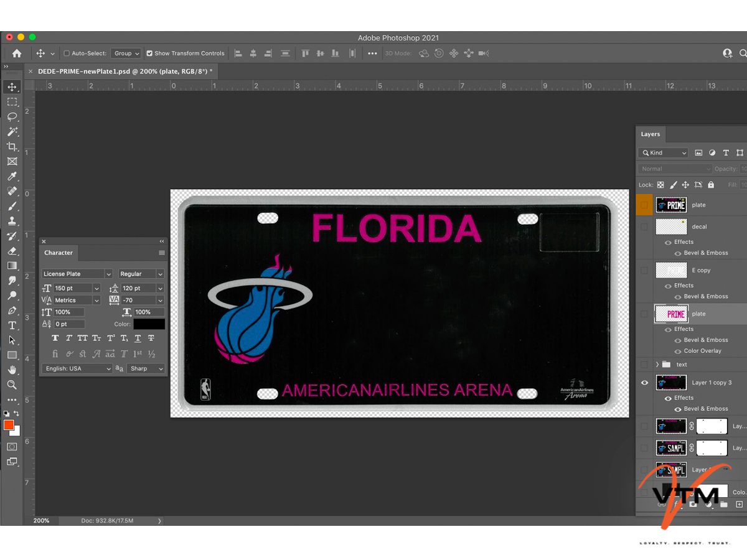
Task: Expand the text layer group
Action: click(x=657, y=365)
